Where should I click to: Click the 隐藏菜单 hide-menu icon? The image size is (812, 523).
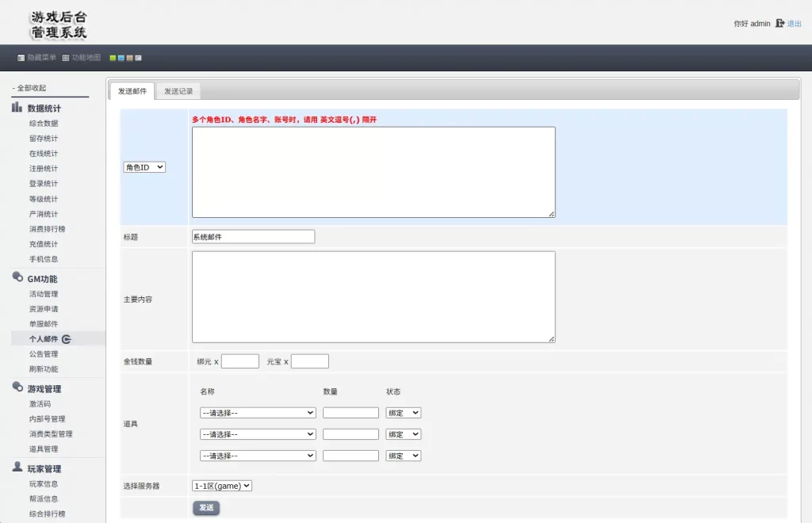coord(21,58)
